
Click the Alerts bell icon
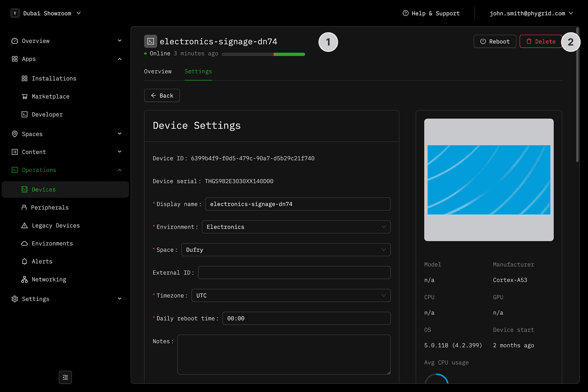[x=24, y=261]
